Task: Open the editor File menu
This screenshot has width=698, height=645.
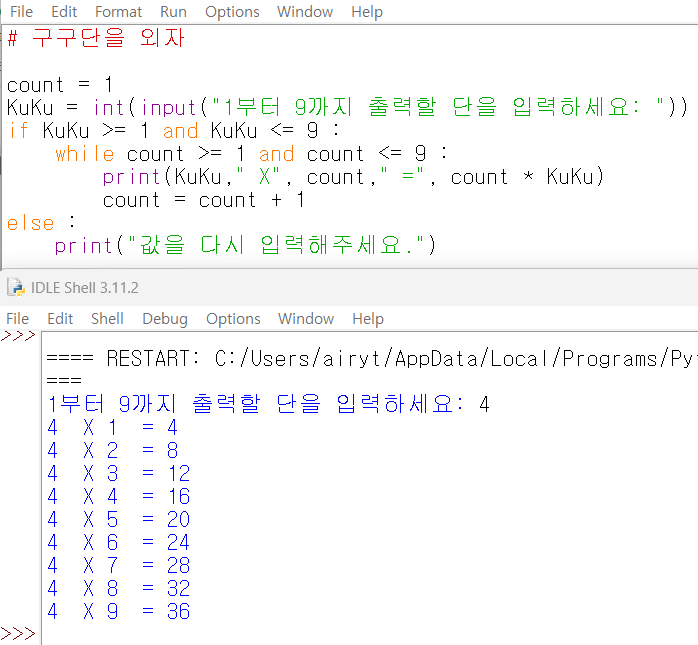Action: tap(21, 12)
